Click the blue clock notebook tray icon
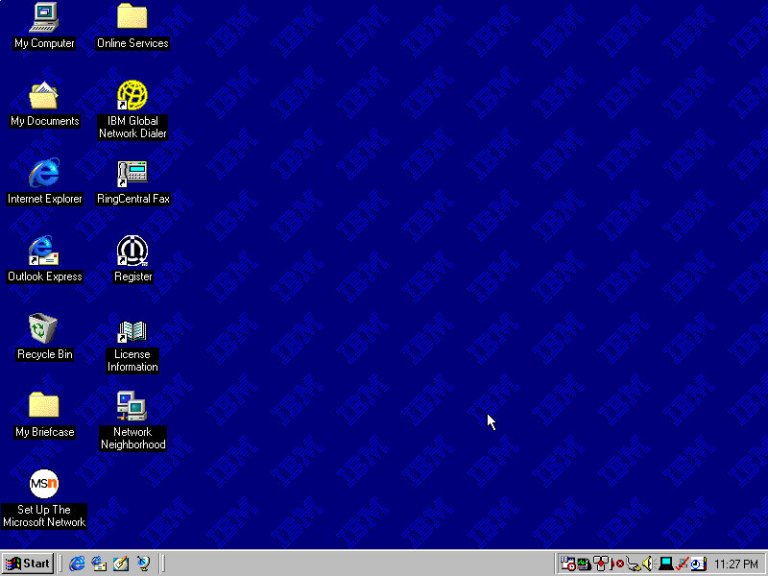This screenshot has height=576, width=768. tap(698, 564)
